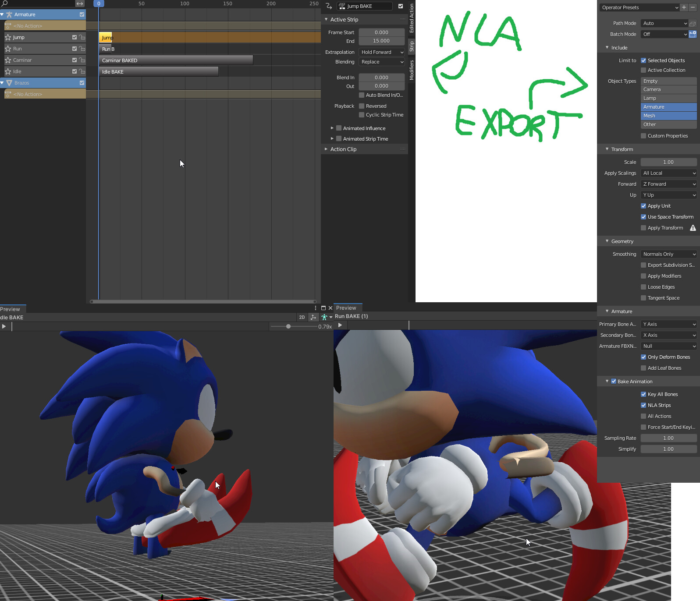
Task: Select the Caminar BAKED strip
Action: pos(176,60)
